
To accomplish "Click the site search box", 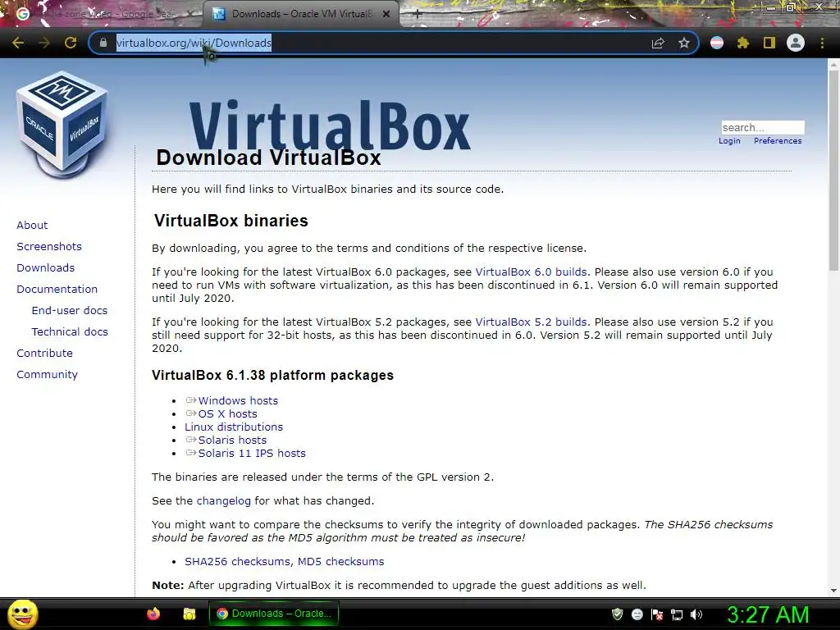I will point(763,127).
